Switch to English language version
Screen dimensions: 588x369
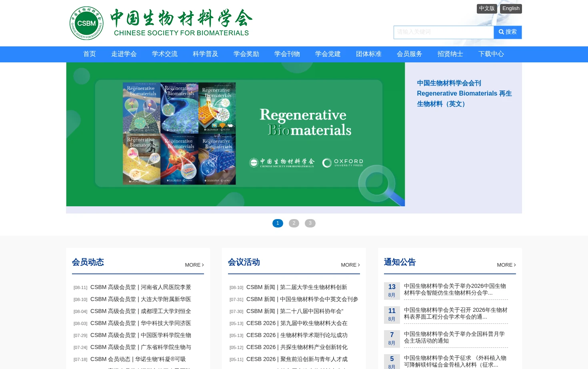click(x=511, y=9)
